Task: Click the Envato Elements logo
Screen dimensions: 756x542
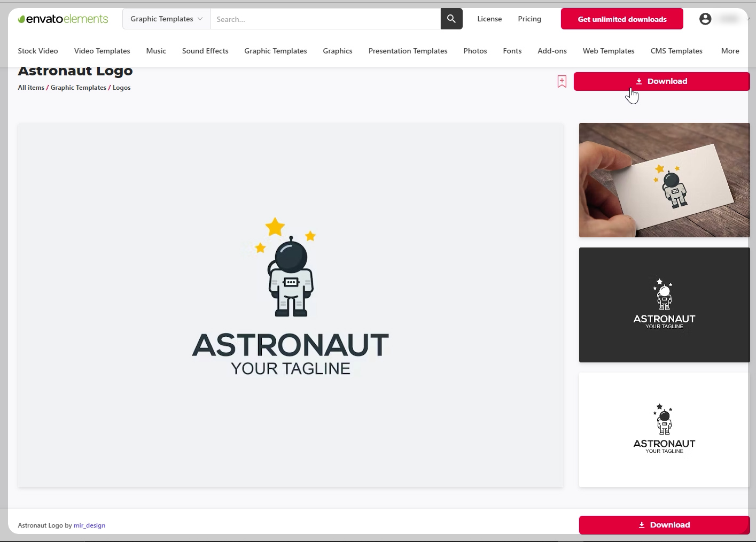Action: [63, 19]
